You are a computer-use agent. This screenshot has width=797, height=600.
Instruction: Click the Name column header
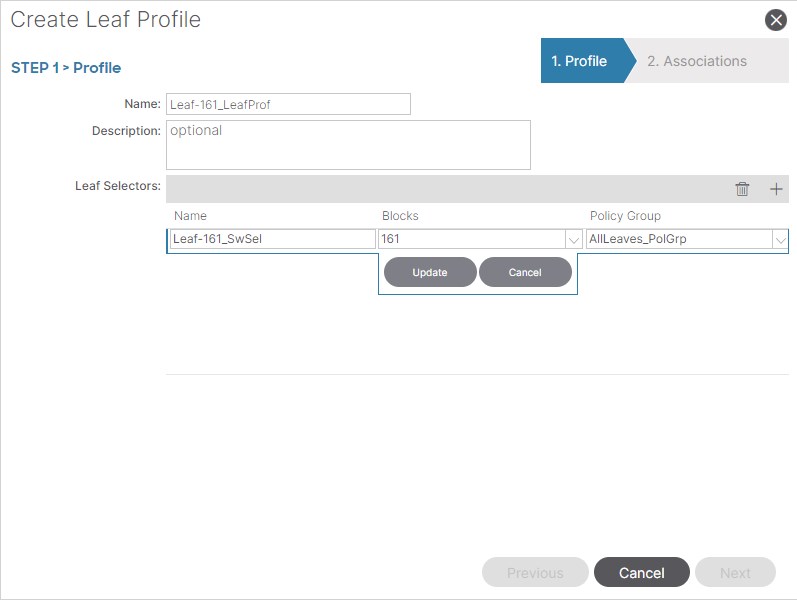point(191,216)
